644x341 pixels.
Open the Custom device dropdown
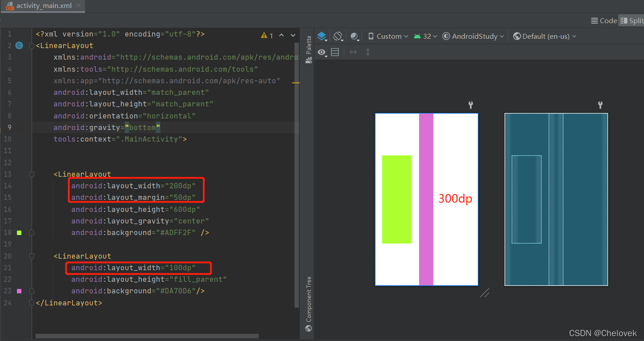click(388, 37)
